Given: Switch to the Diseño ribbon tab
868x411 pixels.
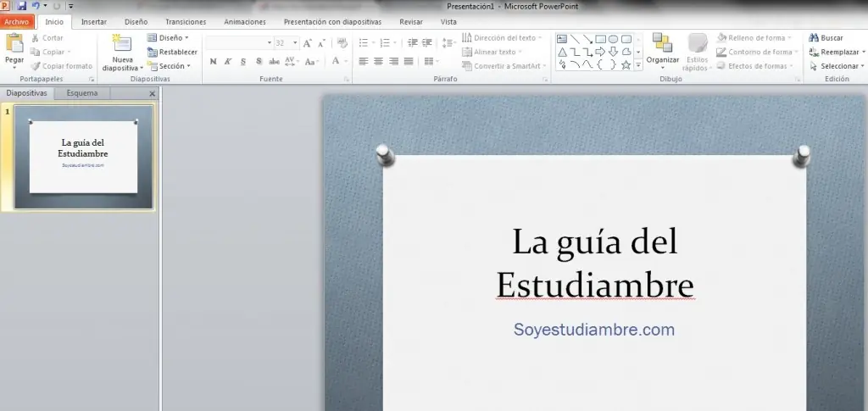Looking at the screenshot, I should (136, 22).
